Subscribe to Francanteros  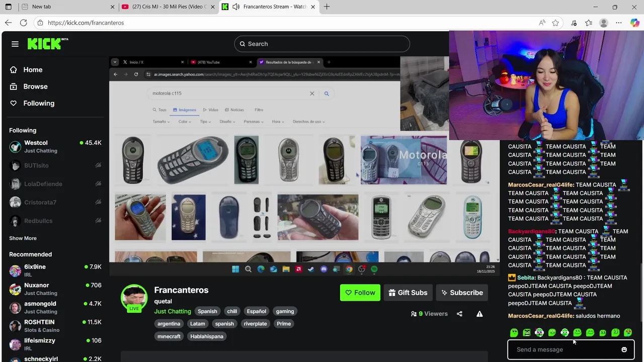(x=462, y=293)
